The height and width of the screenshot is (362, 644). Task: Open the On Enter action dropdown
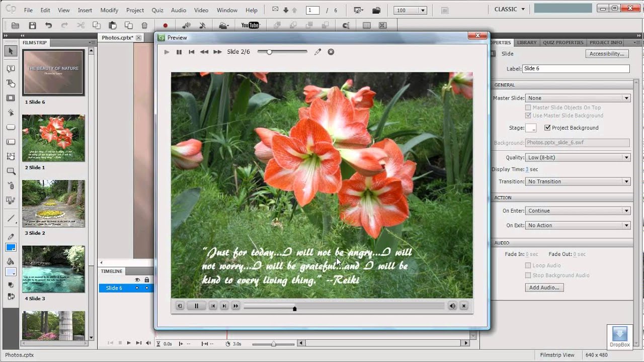coord(578,211)
